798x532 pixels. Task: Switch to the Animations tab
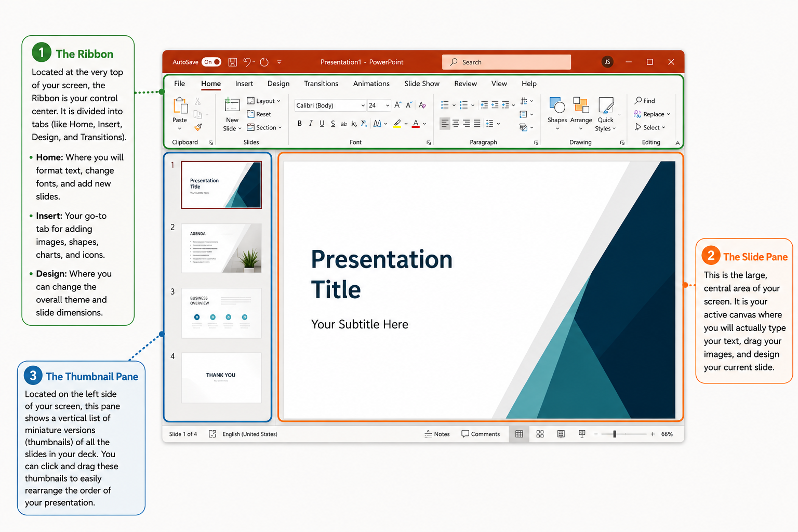371,84
